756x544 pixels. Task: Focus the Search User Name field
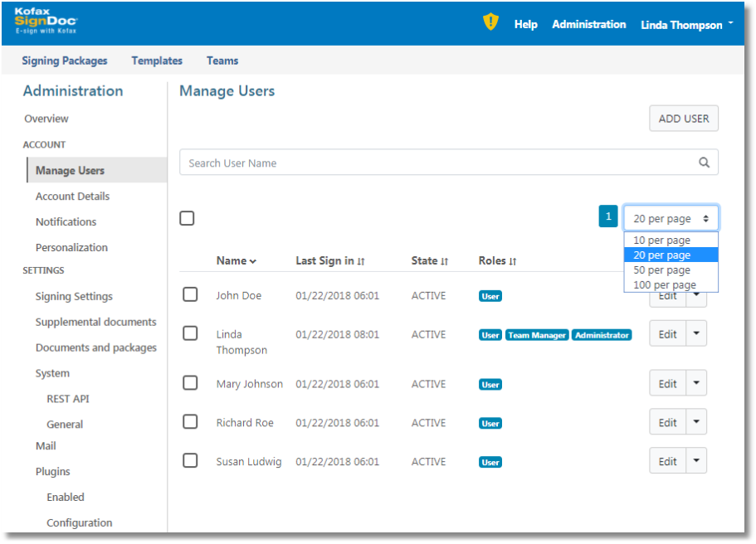pyautogui.click(x=432, y=163)
